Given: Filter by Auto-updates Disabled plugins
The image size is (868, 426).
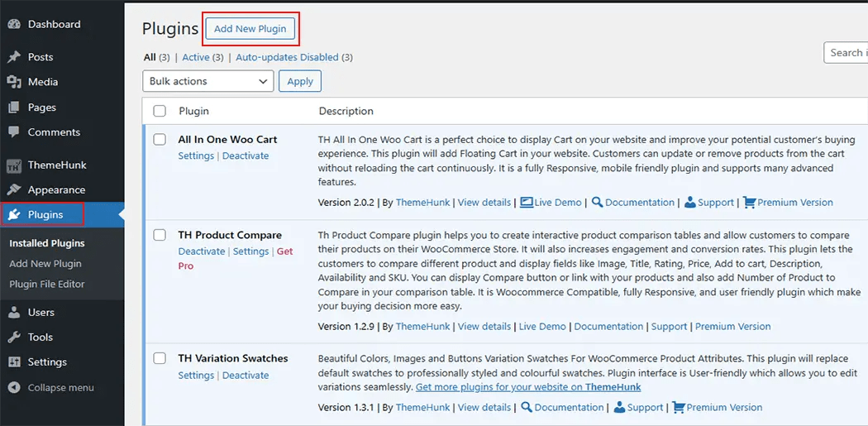Looking at the screenshot, I should click(294, 57).
